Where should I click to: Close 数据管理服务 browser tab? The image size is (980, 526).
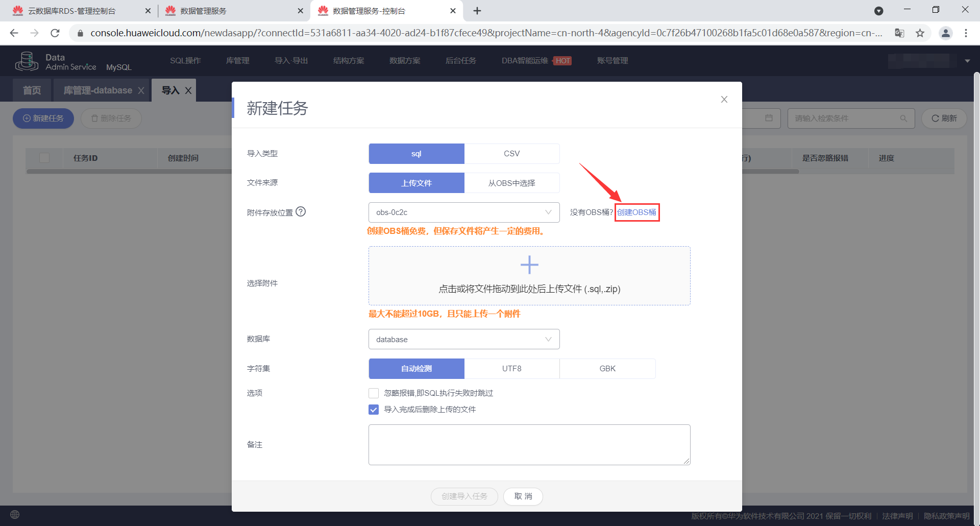click(x=300, y=11)
